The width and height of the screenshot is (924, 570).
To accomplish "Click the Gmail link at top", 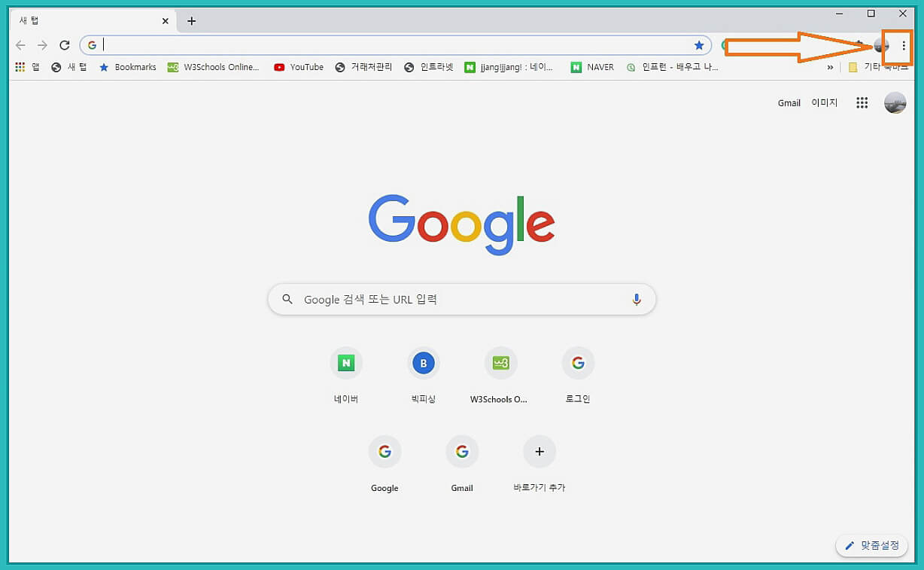I will coord(789,103).
